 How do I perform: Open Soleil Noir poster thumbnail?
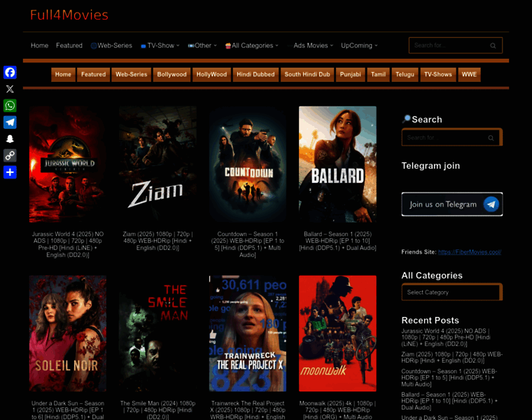(68, 333)
